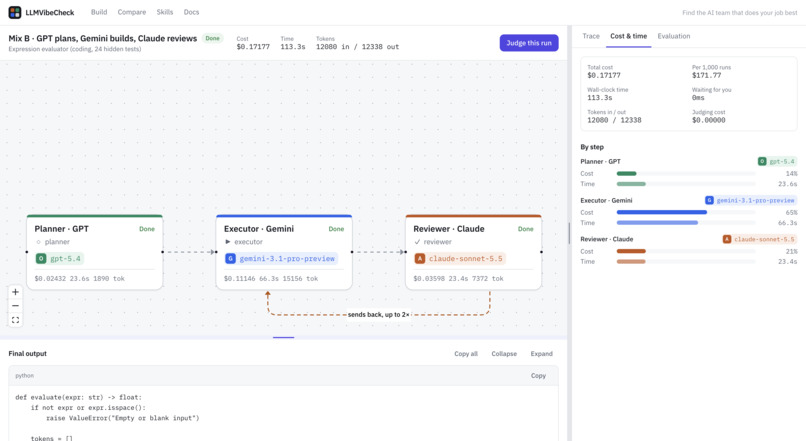806x441 pixels.
Task: Zoom in the canvas with plus button
Action: 15,292
